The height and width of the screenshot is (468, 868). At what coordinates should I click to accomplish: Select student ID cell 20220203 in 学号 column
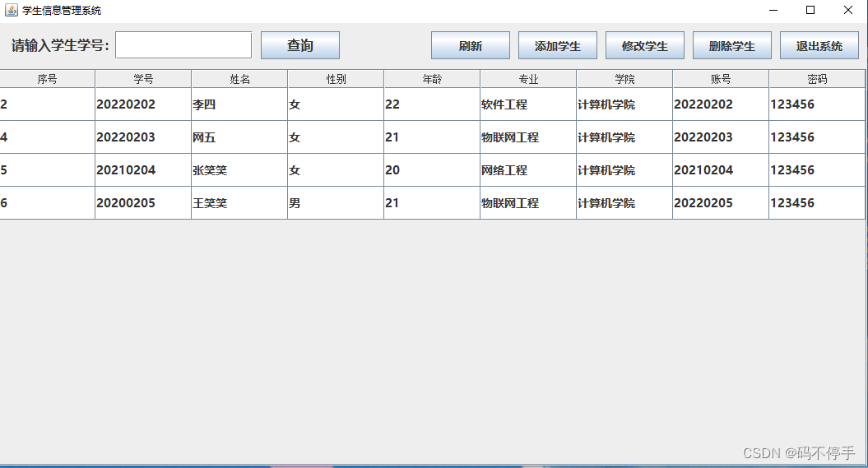coord(143,137)
